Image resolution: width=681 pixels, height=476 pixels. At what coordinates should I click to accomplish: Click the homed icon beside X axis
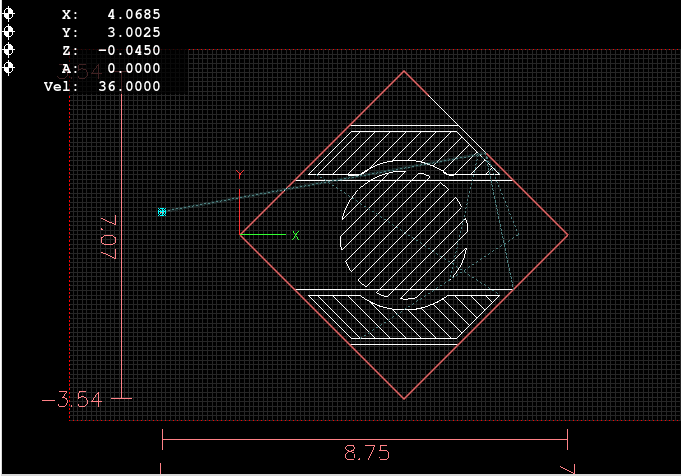[x=9, y=15]
